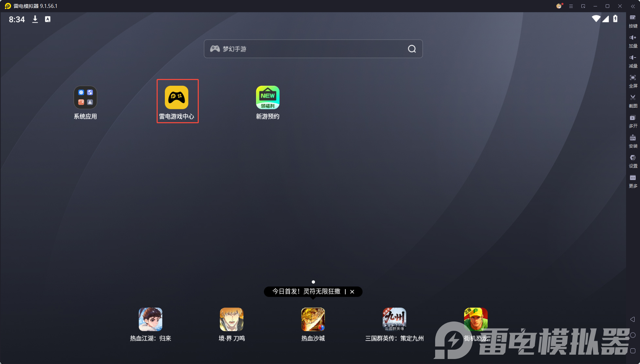Open the emulator hamburger menu

click(571, 6)
